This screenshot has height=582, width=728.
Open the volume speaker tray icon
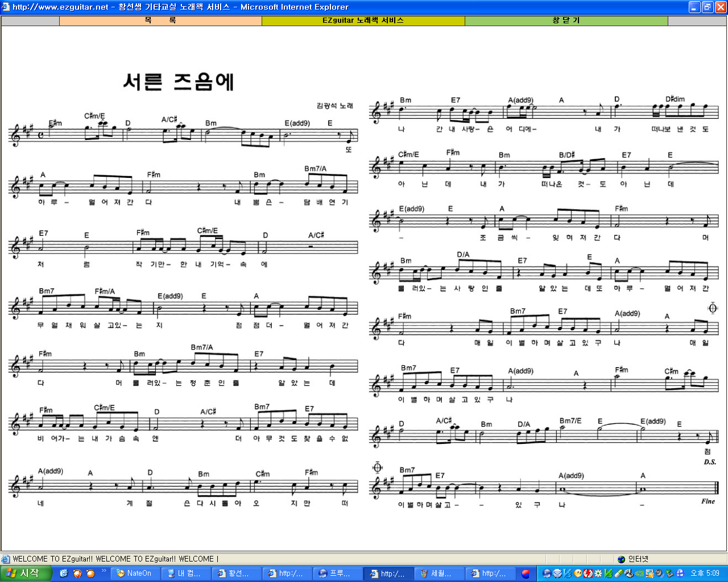click(660, 573)
